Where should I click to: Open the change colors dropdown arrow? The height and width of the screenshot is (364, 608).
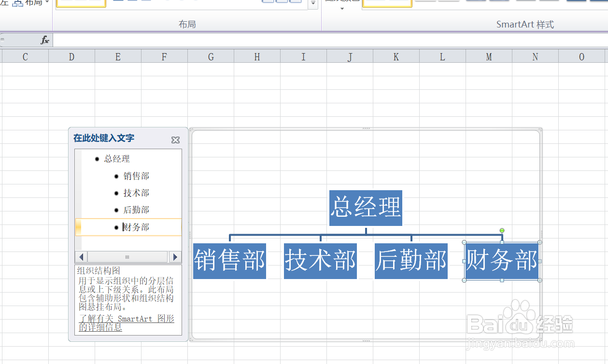[x=342, y=8]
